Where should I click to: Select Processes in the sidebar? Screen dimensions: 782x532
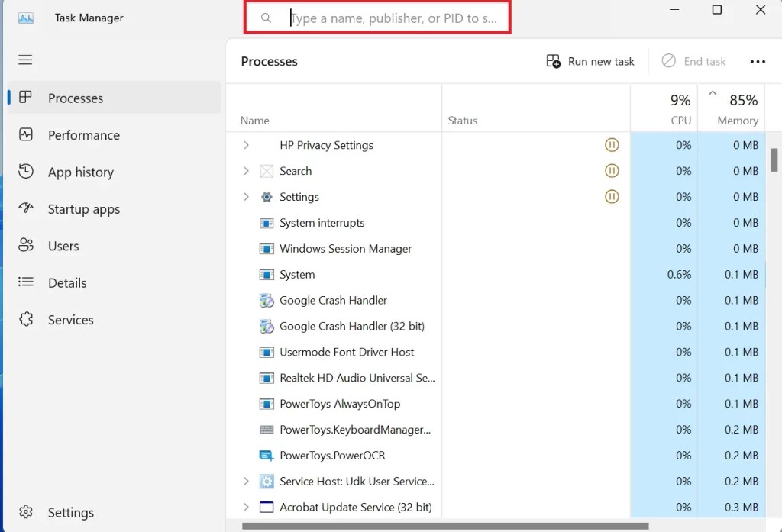[75, 98]
